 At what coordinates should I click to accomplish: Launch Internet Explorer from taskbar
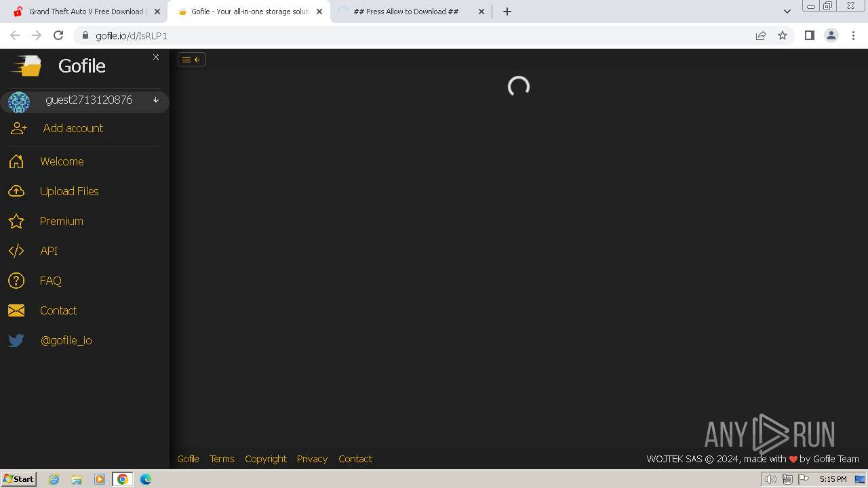click(54, 479)
